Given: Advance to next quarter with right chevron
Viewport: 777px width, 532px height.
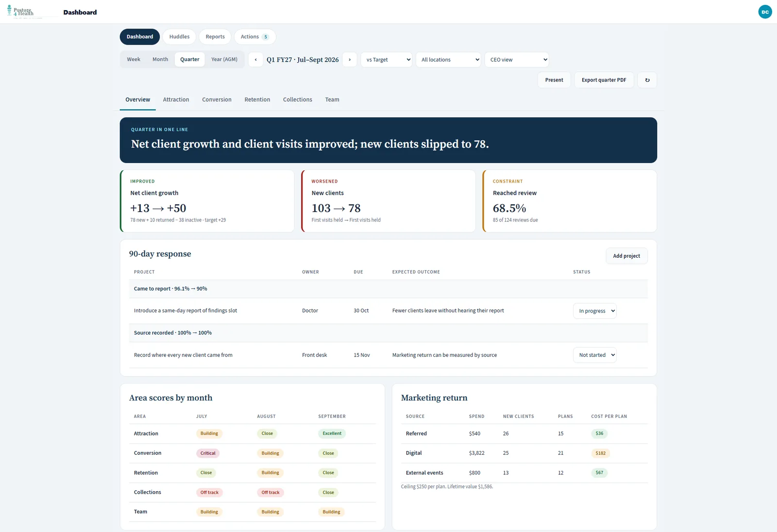Looking at the screenshot, I should tap(350, 60).
